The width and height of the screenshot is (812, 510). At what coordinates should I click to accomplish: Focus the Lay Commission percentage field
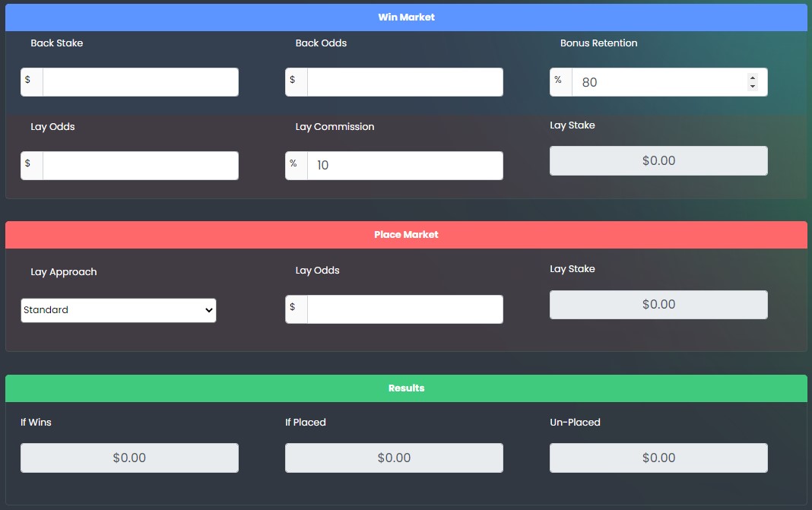click(x=405, y=166)
